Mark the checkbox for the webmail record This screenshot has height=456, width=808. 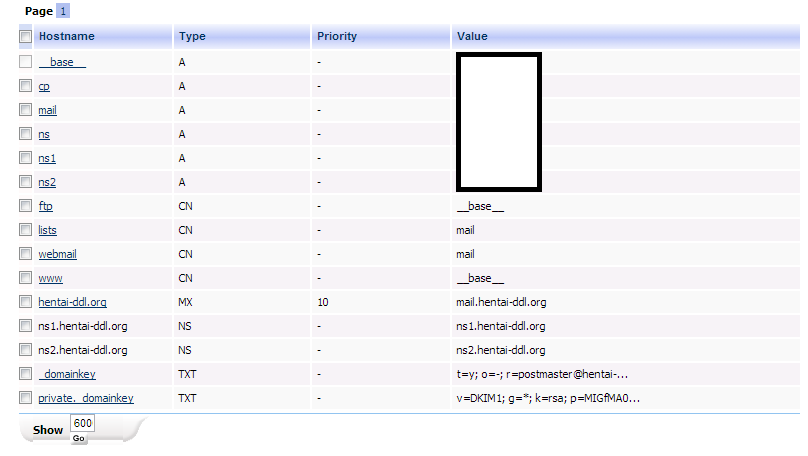[x=25, y=254]
